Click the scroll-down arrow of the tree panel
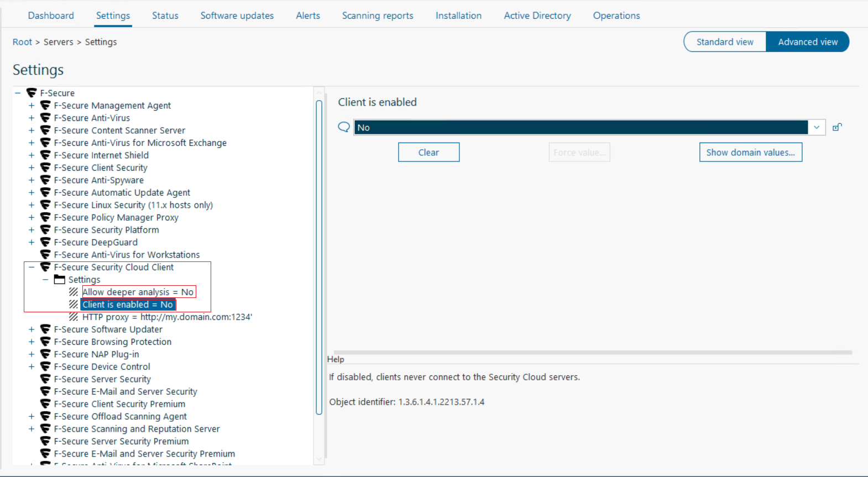Viewport: 868px width, 477px height. tap(319, 459)
